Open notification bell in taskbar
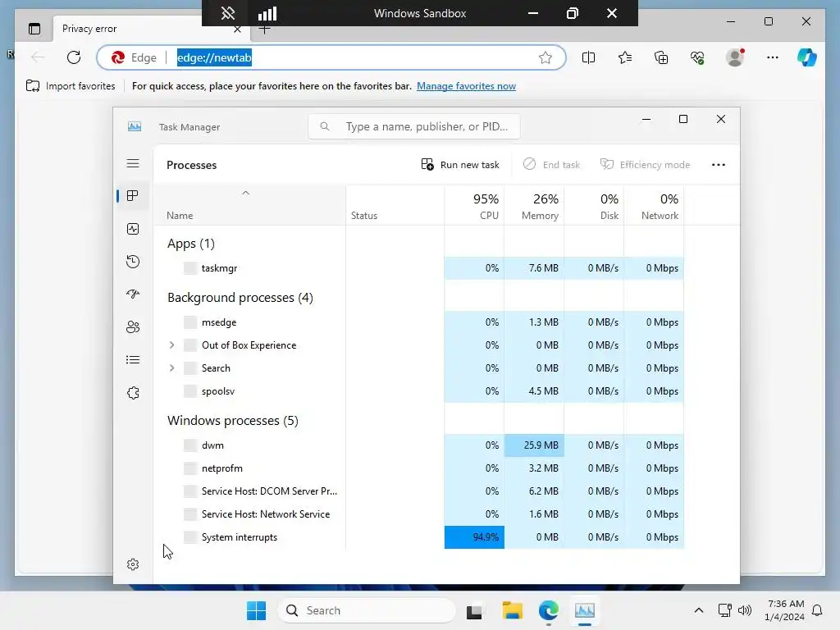840x630 pixels. point(818,610)
